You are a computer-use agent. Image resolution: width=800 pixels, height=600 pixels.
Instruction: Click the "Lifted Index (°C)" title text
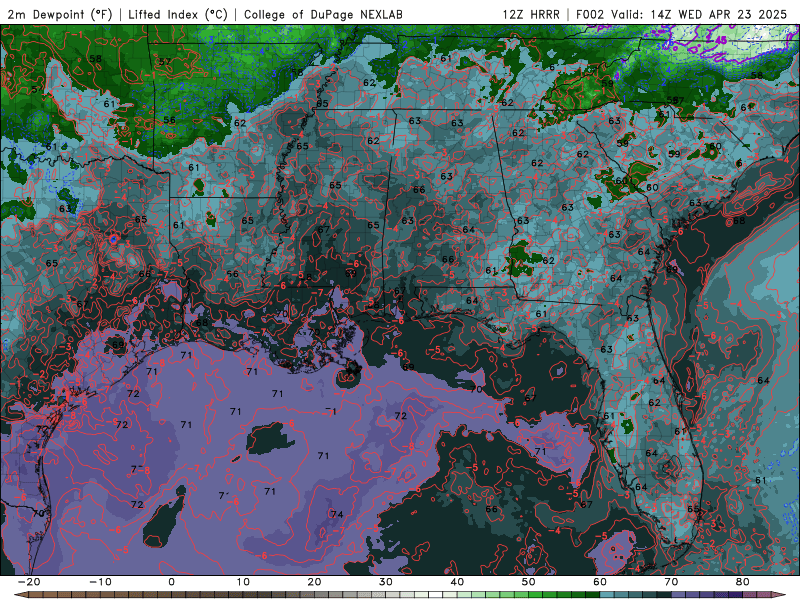tap(178, 14)
